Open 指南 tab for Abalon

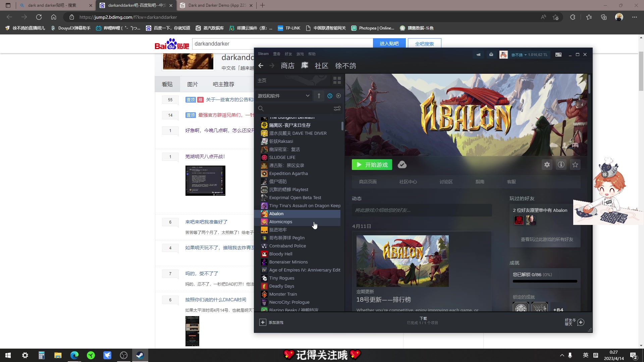[480, 182]
